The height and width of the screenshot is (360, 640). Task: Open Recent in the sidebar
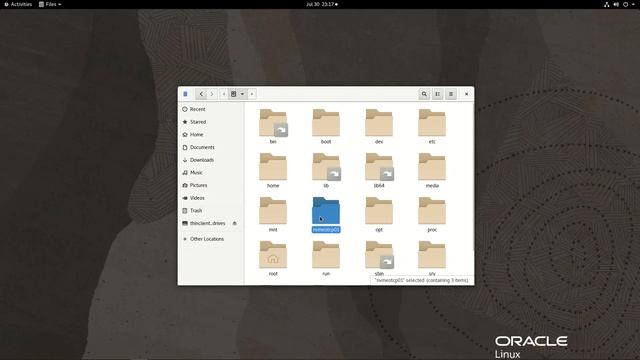211,109
